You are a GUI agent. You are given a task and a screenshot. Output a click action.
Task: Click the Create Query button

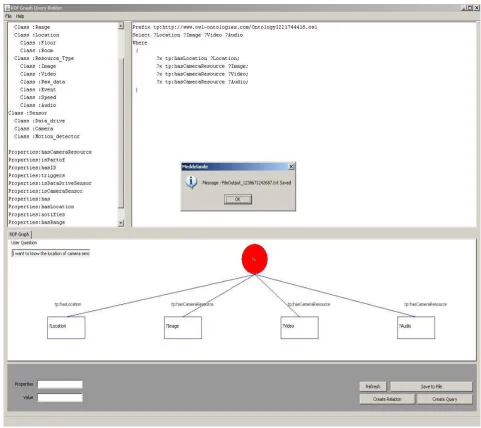[x=444, y=399]
